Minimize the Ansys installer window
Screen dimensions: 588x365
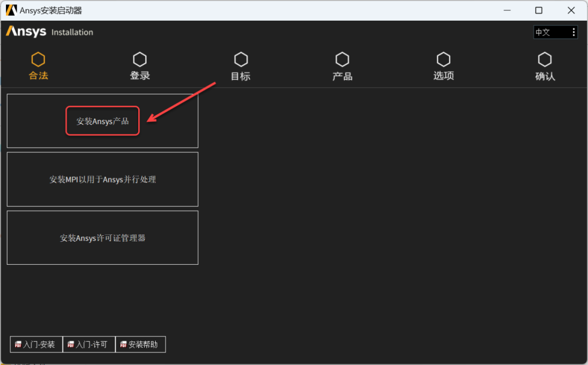click(507, 10)
